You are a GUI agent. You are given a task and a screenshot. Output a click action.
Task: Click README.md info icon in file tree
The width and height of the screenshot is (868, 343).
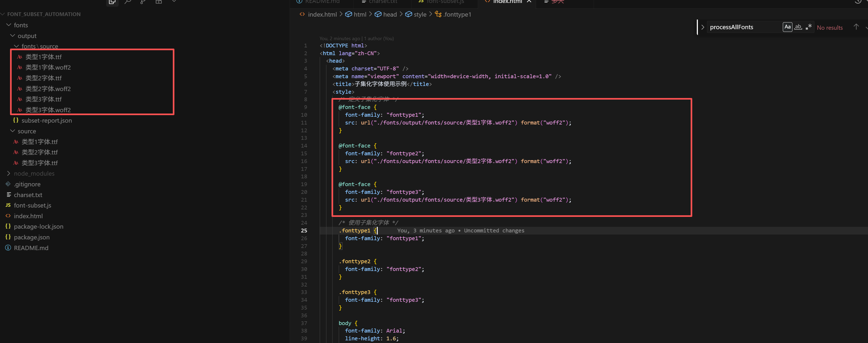click(8, 248)
